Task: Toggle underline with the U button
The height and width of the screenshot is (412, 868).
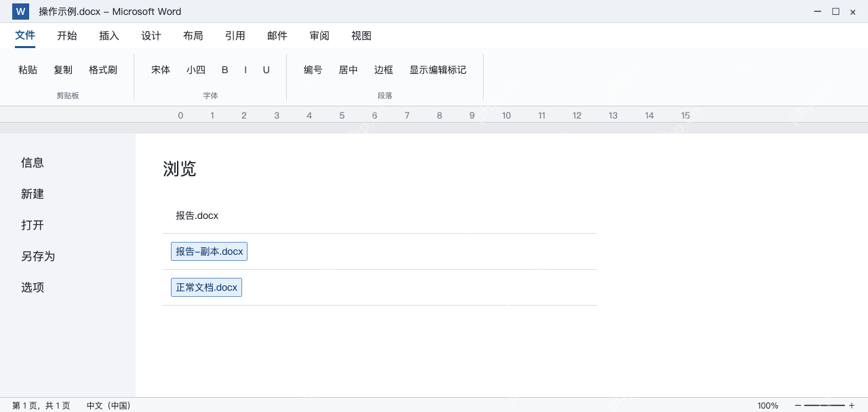Action: pyautogui.click(x=267, y=70)
